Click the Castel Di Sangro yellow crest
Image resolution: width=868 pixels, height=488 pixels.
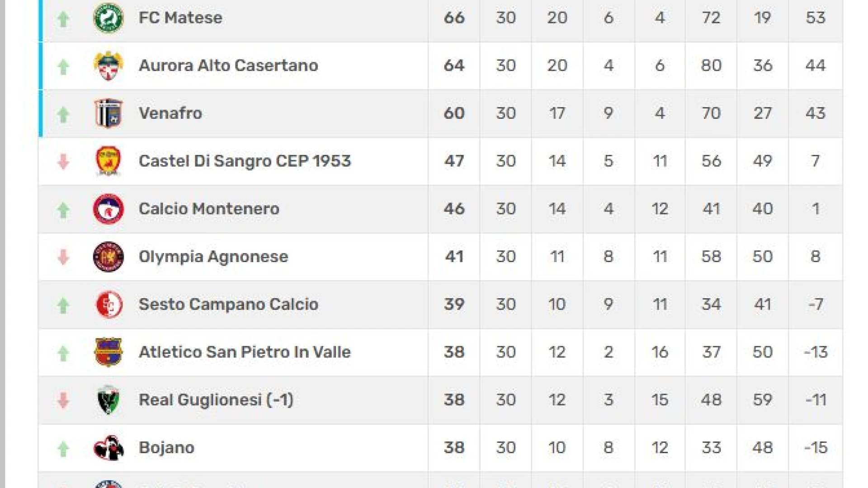108,161
